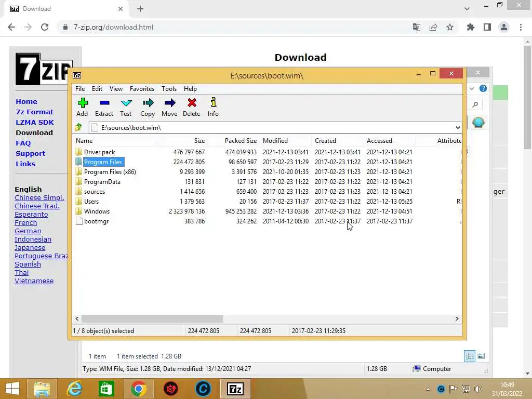Screen dimensions: 532x399
Task: Click the Test toolbar icon
Action: 126,103
